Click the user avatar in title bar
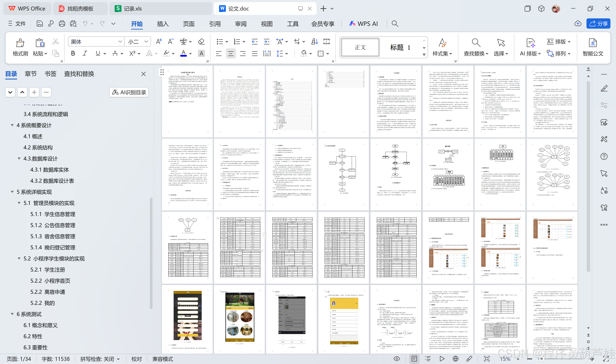616x364 pixels. click(556, 9)
